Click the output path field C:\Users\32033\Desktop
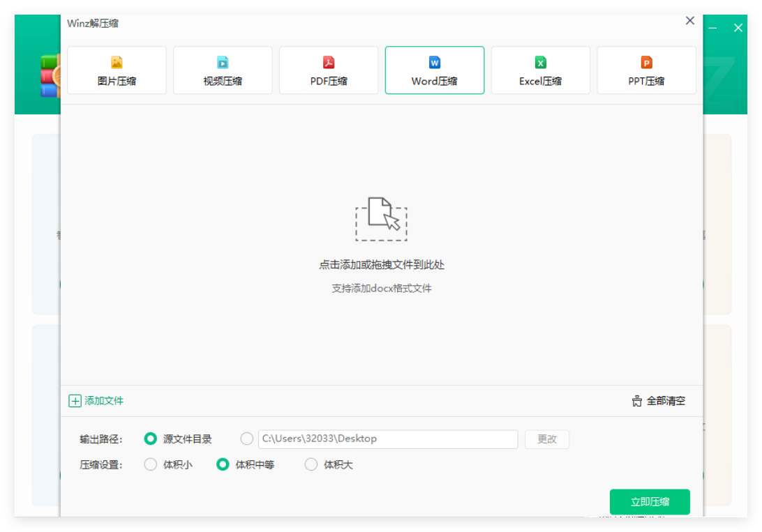Image resolution: width=762 pixels, height=532 pixels. click(388, 439)
